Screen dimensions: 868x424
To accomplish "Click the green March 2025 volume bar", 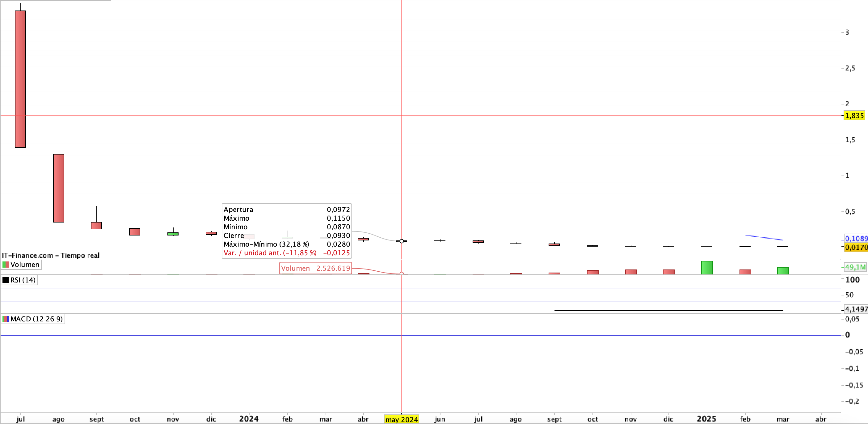I will pyautogui.click(x=783, y=271).
